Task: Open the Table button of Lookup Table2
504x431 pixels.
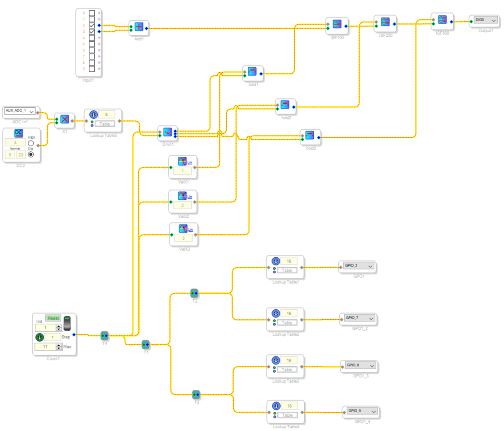Action: (287, 323)
